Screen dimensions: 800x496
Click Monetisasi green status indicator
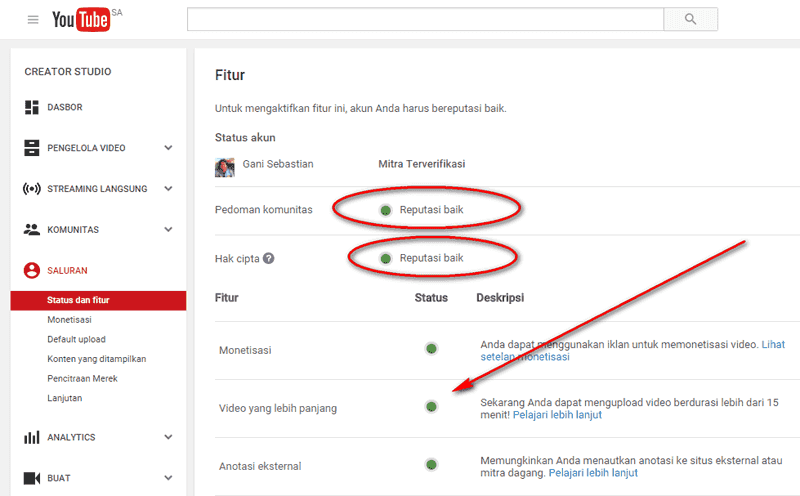pos(431,349)
